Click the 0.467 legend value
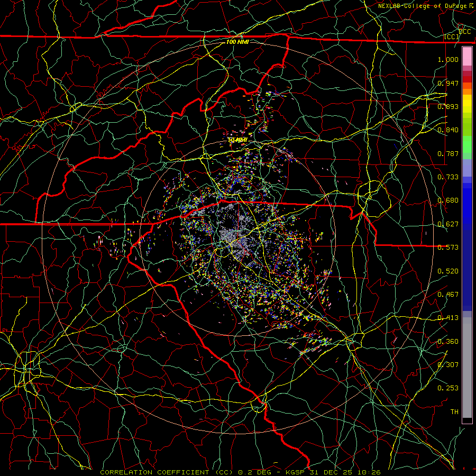 448,294
